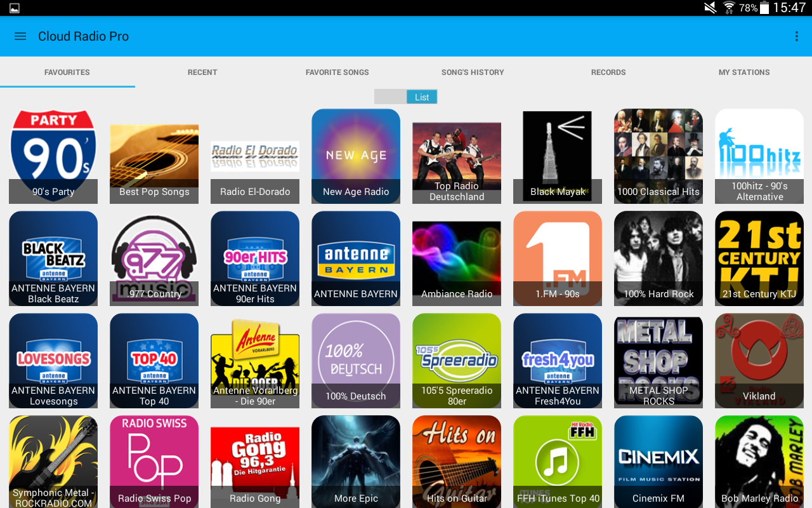Tap the picture notification icon in status bar
812x508 pixels.
(14, 8)
